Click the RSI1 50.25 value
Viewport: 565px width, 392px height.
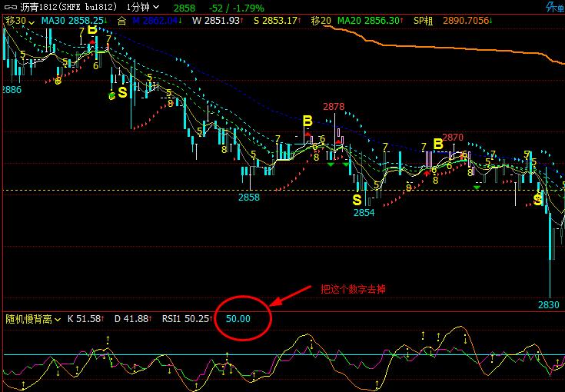pos(188,319)
